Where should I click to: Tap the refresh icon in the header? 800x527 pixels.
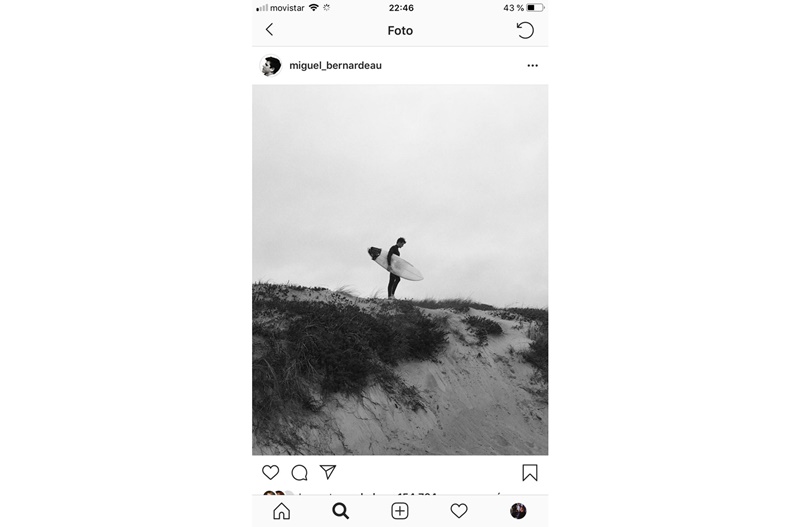525,30
